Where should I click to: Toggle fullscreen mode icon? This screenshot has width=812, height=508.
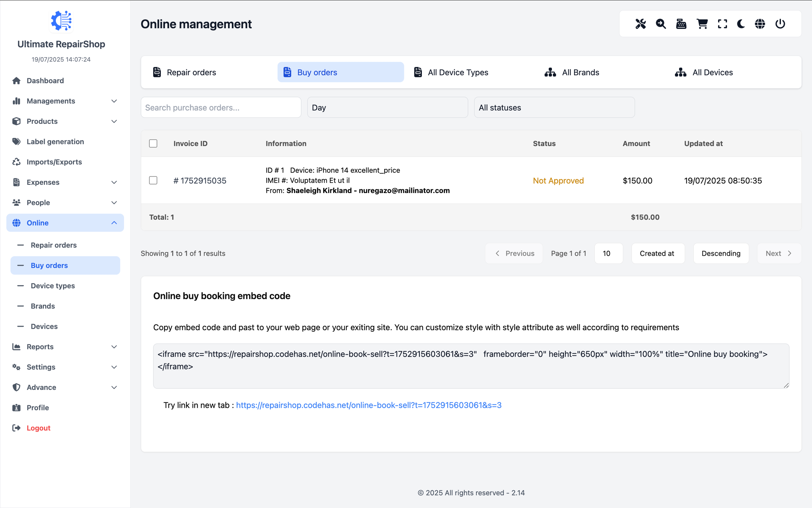(722, 24)
